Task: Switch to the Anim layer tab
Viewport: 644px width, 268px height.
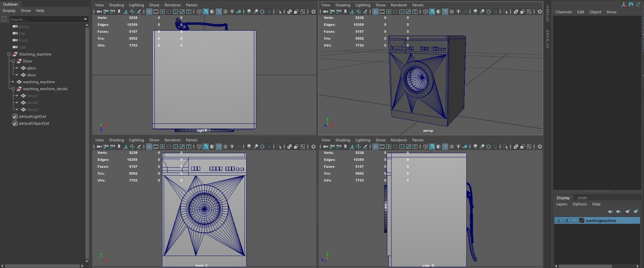Action: tap(582, 198)
